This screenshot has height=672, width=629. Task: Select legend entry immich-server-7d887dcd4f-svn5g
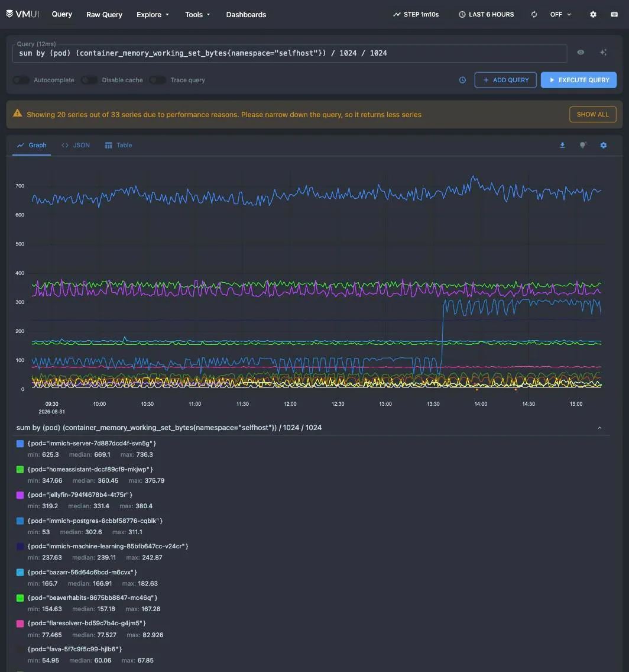[x=92, y=444]
